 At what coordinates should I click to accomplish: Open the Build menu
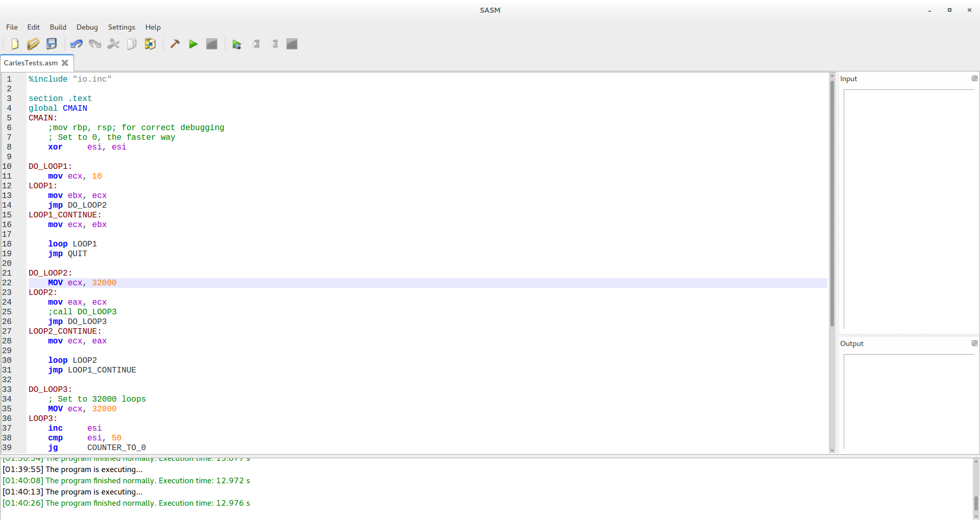pyautogui.click(x=58, y=27)
